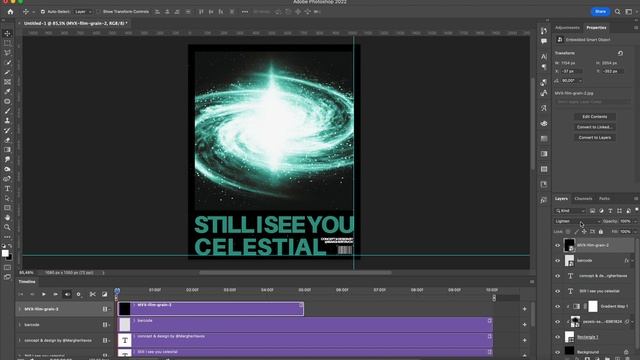Select the Hand tool
This screenshot has width=640, height=360.
tap(7, 218)
